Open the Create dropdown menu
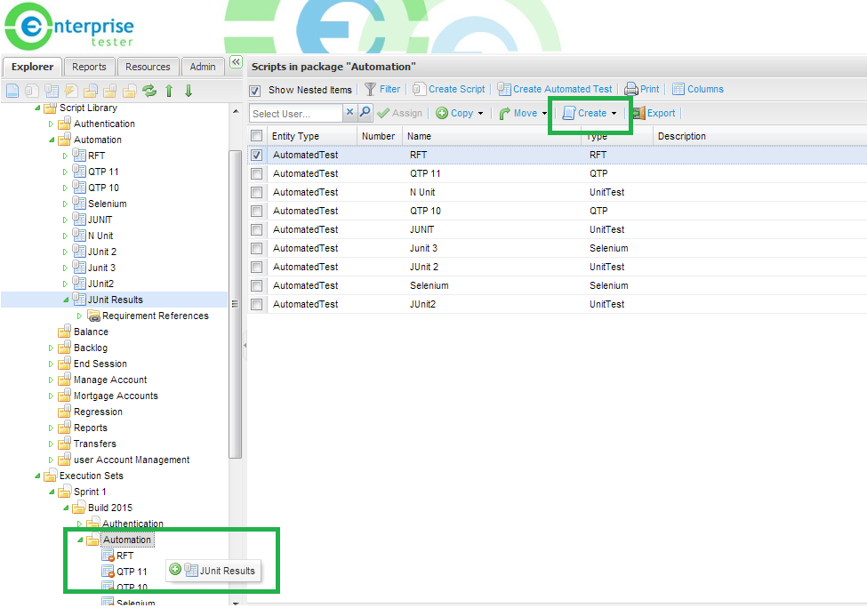Image resolution: width=867 pixels, height=616 pixels. [590, 113]
